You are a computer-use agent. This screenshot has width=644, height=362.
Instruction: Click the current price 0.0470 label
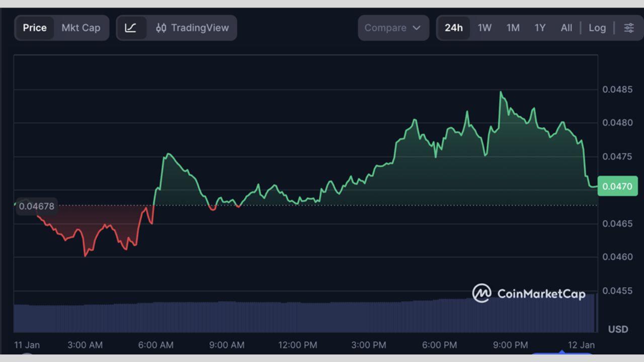[617, 187]
